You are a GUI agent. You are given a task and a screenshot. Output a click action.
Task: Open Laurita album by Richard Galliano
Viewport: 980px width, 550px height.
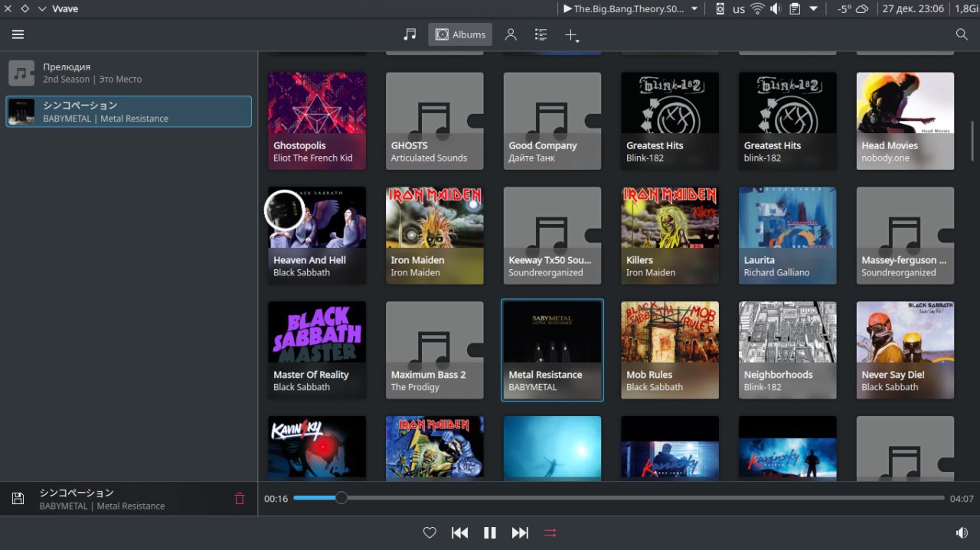(x=788, y=236)
